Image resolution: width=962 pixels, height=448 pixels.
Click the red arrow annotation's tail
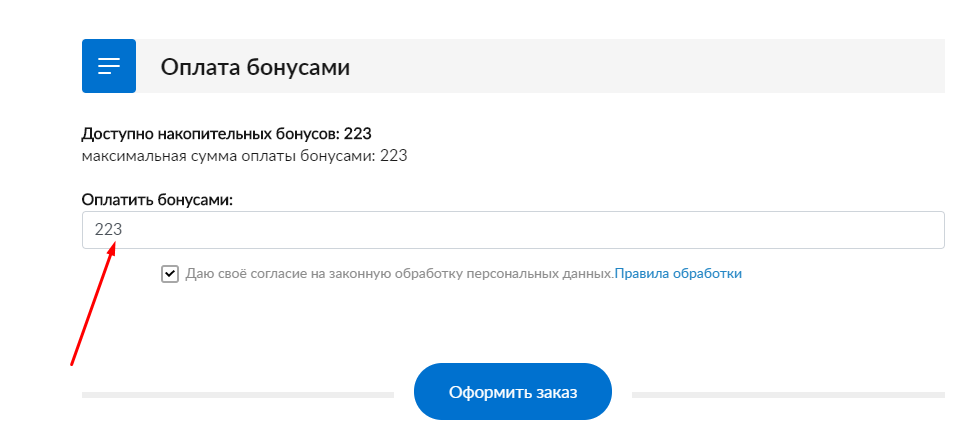(72, 362)
